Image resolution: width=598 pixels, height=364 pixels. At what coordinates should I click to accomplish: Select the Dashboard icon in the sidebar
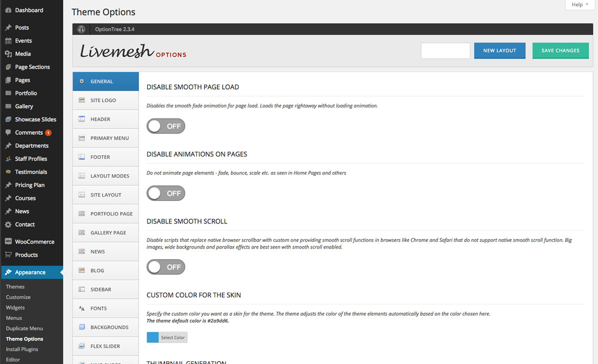[7, 9]
